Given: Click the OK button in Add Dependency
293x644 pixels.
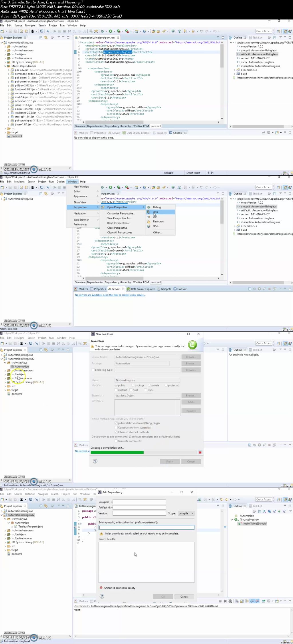Looking at the screenshot, I should (163, 597).
